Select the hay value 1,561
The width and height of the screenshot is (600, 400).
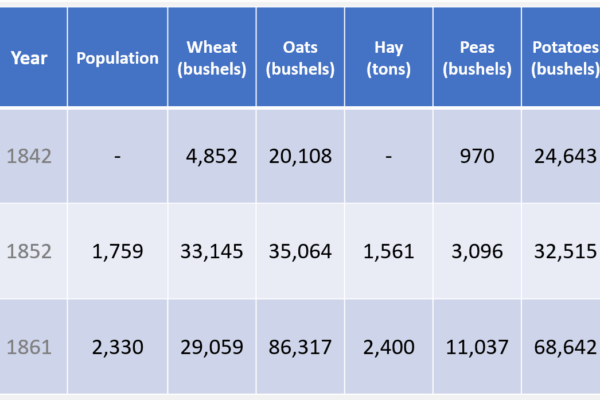pyautogui.click(x=388, y=252)
